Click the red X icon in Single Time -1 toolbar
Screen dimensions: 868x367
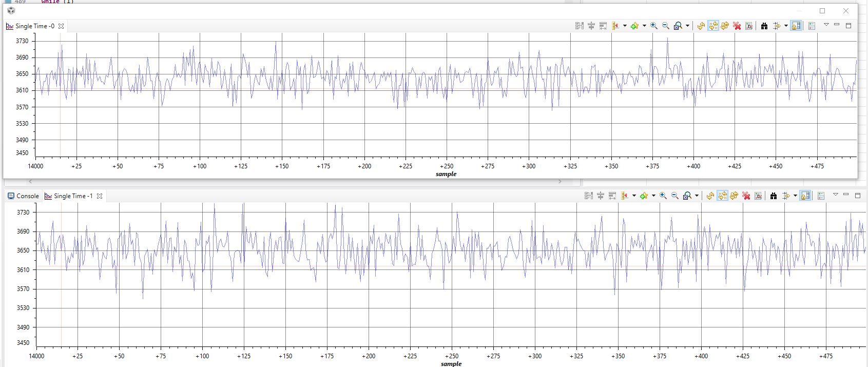point(746,196)
